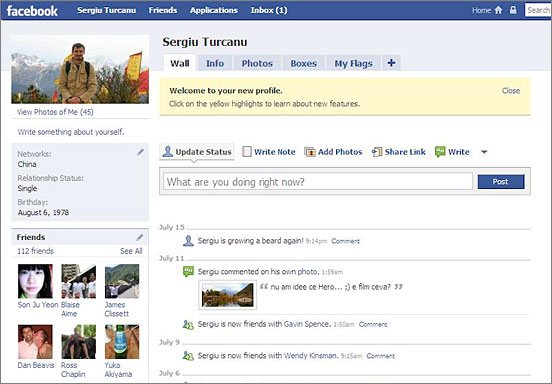552x384 pixels.
Task: Open the profile picture
Action: (80, 69)
